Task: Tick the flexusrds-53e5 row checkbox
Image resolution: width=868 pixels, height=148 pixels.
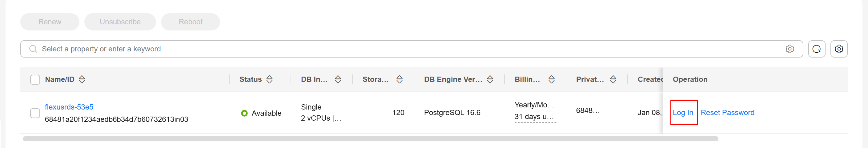Action: (x=35, y=113)
